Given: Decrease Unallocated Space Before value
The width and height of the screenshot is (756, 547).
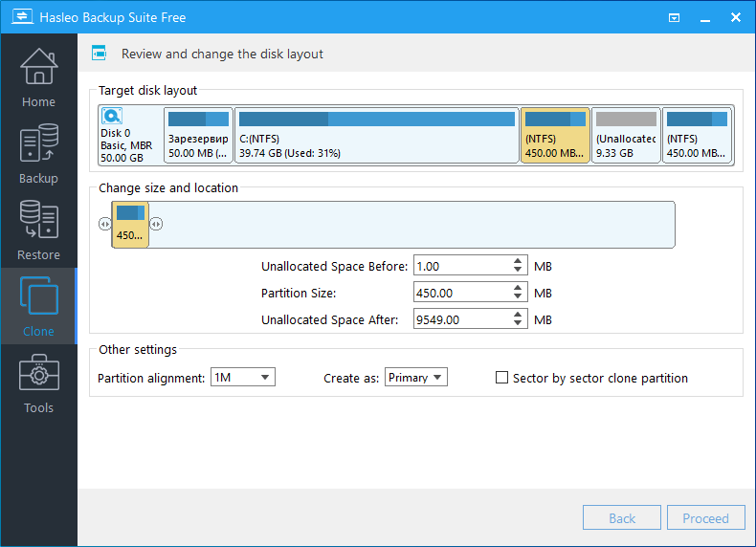Looking at the screenshot, I should tap(518, 270).
